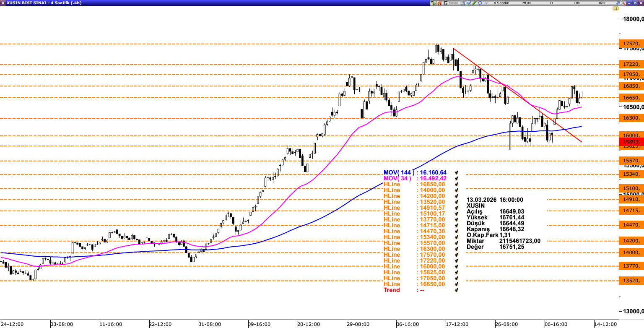
Task: Click the blue crosshair move icon
Action: [x=480, y=3]
